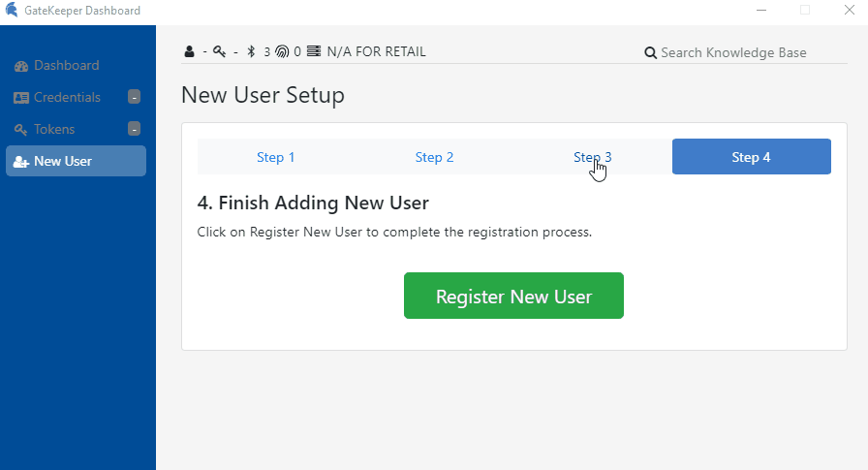Click the server icon beside N/A FOR RETAIL

pos(313,52)
